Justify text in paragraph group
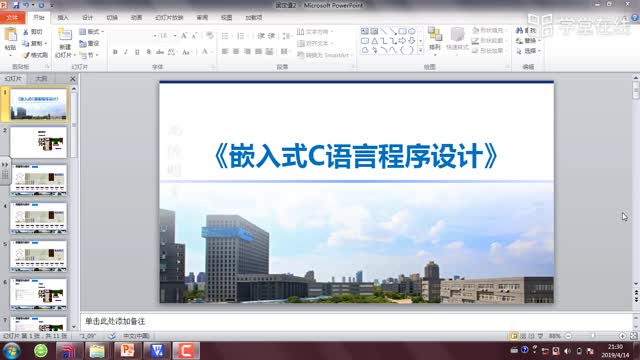This screenshot has width=640, height=360. point(258,51)
